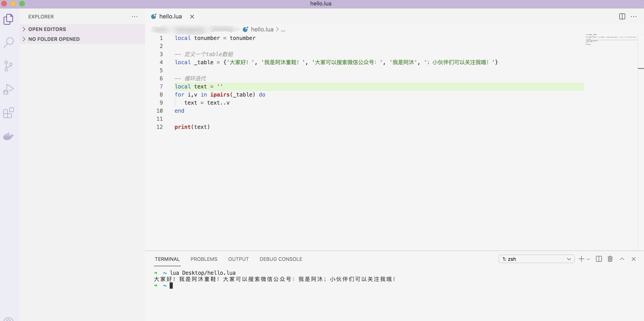Switch to the OUTPUT panel tab

point(238,259)
